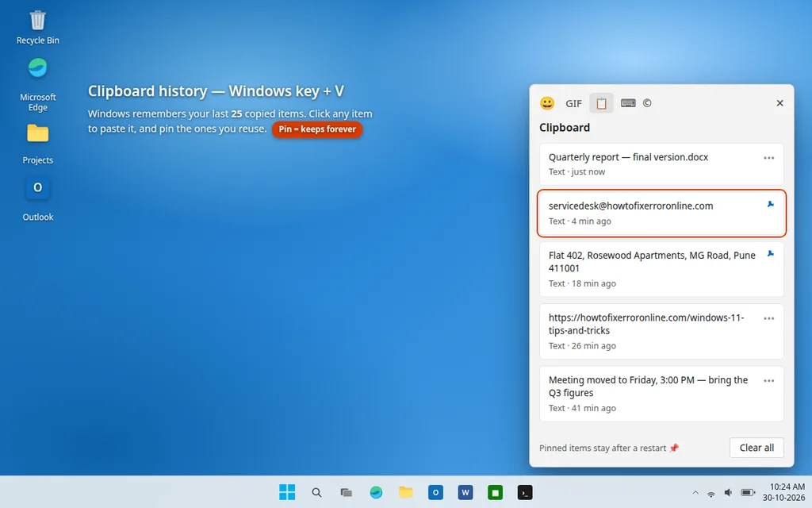
Task: Open Task View from taskbar
Action: pyautogui.click(x=346, y=492)
